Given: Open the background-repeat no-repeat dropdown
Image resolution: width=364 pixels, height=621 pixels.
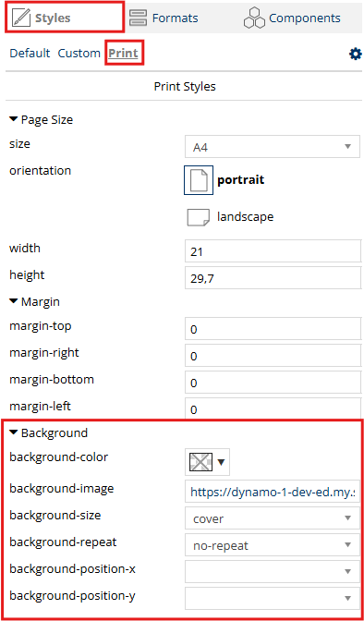Looking at the screenshot, I should pyautogui.click(x=273, y=545).
